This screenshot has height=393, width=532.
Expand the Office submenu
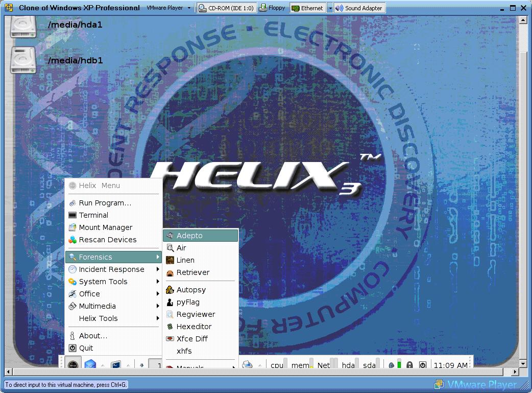113,294
